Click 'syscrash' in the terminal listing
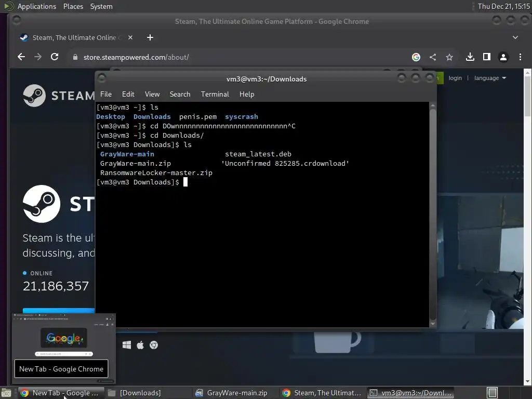Viewport: 532px width, 399px height. [241, 117]
